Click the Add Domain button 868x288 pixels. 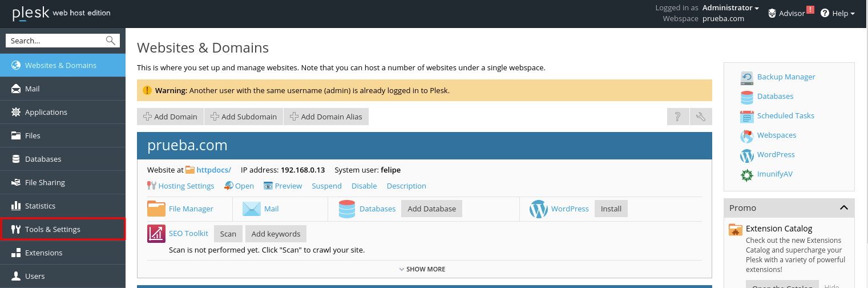170,117
